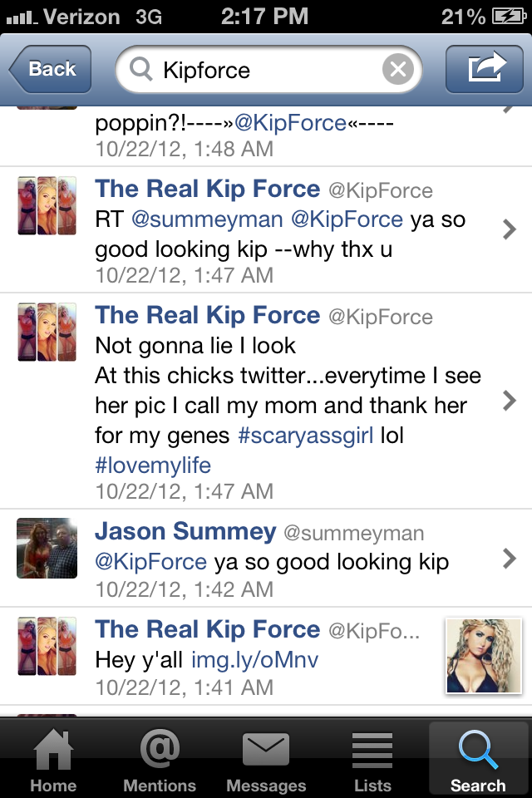
Task: Tap the search magnifier in search field
Action: (140, 69)
